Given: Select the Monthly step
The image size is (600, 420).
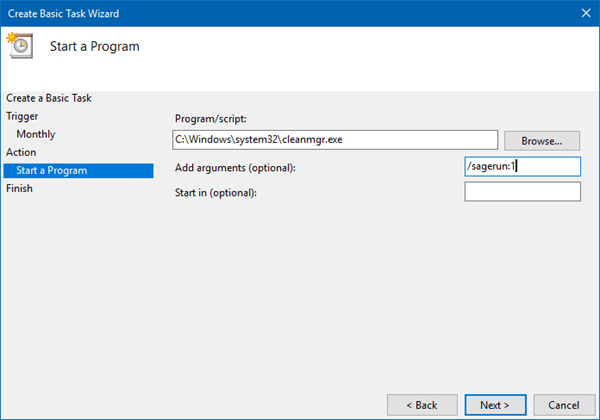Looking at the screenshot, I should tap(36, 134).
